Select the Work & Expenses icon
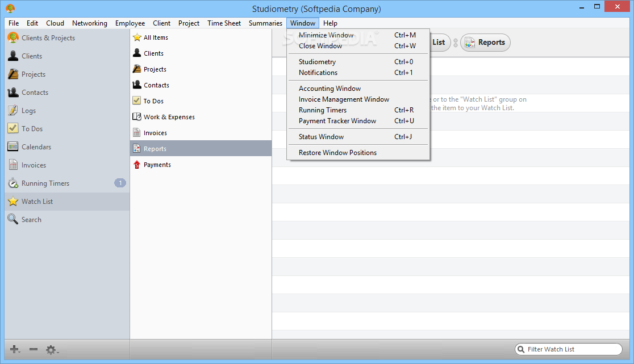This screenshot has height=364, width=634. (x=137, y=117)
